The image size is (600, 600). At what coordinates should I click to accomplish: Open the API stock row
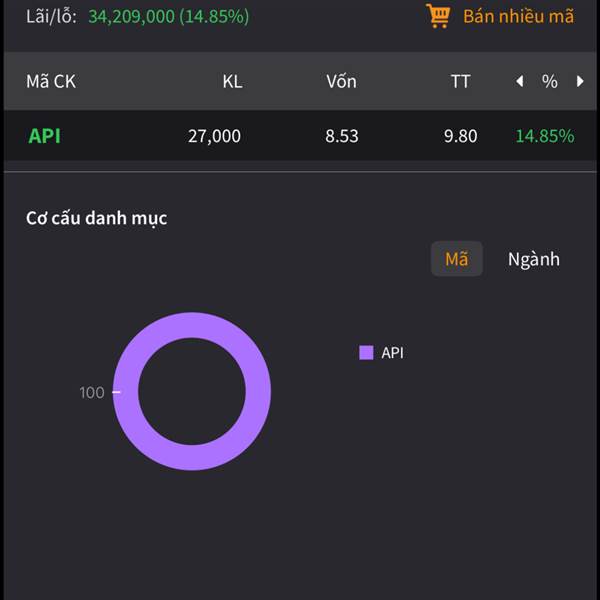tap(300, 135)
